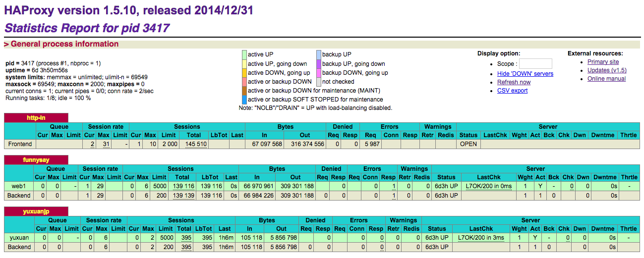Click the > General process information heading
The height and width of the screenshot is (258, 644).
(x=61, y=44)
